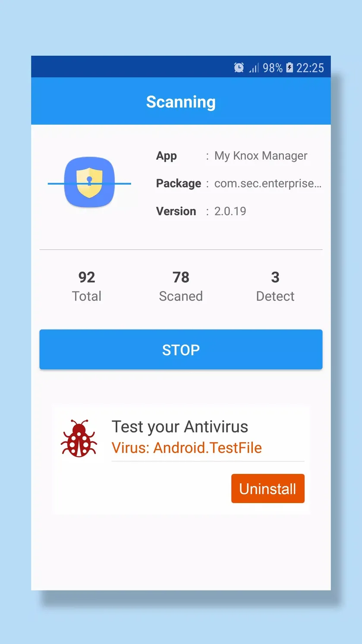The image size is (362, 644).
Task: Uninstall the detected test virus app
Action: click(268, 489)
